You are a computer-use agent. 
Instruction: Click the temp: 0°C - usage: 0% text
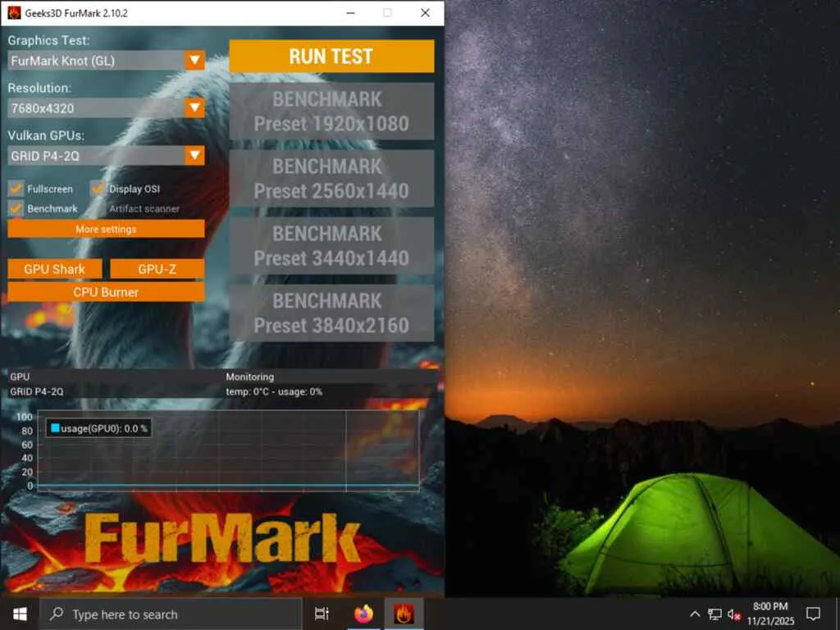tap(274, 391)
